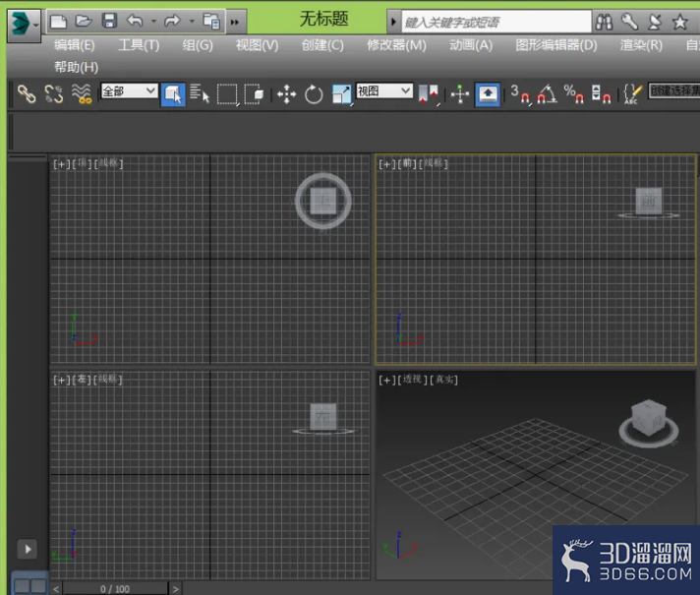700x595 pixels.
Task: Select the Rotate tool
Action: (x=314, y=94)
